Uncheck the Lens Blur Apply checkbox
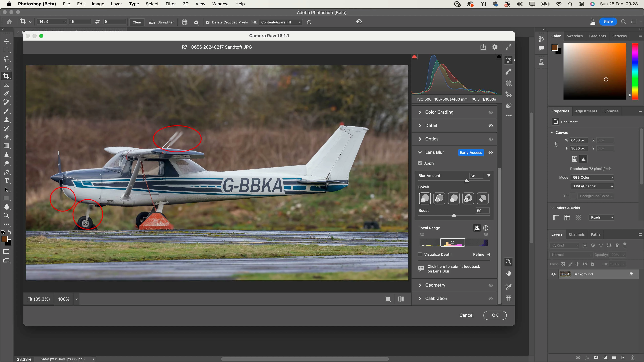 pyautogui.click(x=420, y=163)
